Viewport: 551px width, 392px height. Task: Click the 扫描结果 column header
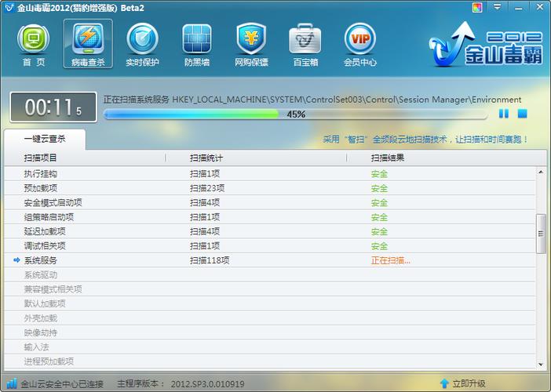(388, 158)
